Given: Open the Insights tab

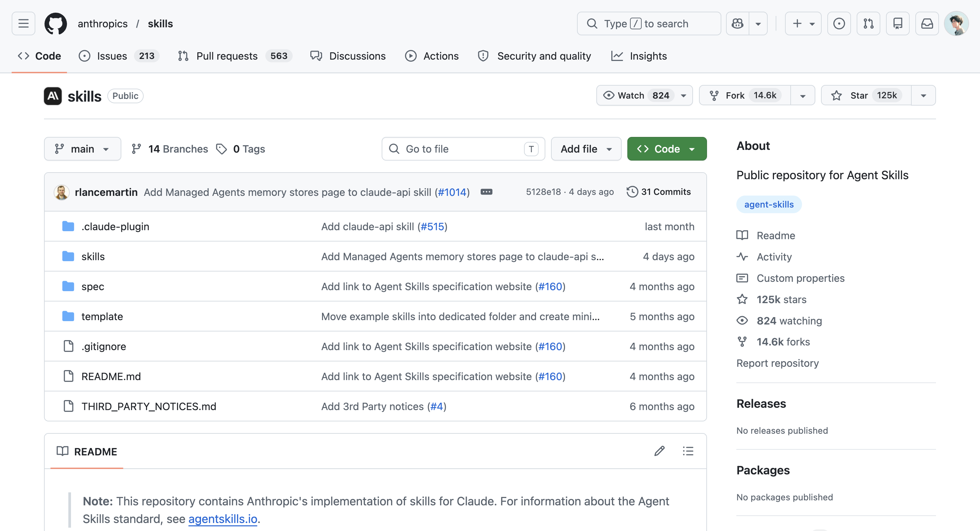Looking at the screenshot, I should 639,56.
